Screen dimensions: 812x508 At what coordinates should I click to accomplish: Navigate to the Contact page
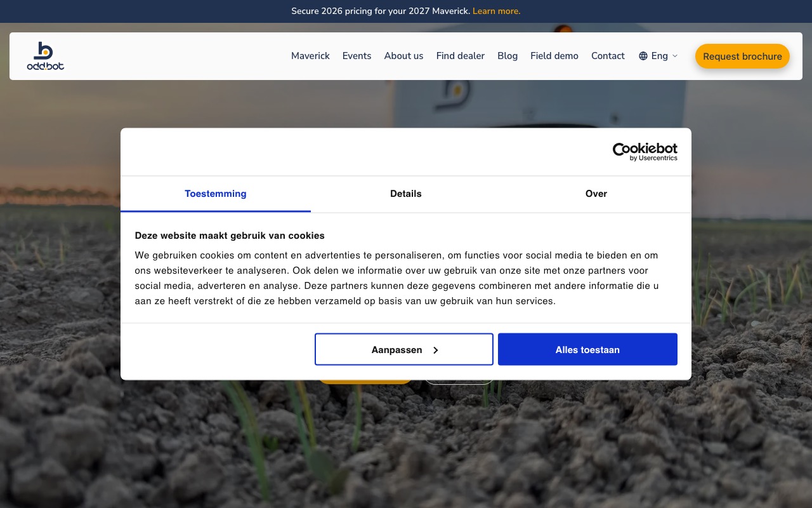coord(608,56)
